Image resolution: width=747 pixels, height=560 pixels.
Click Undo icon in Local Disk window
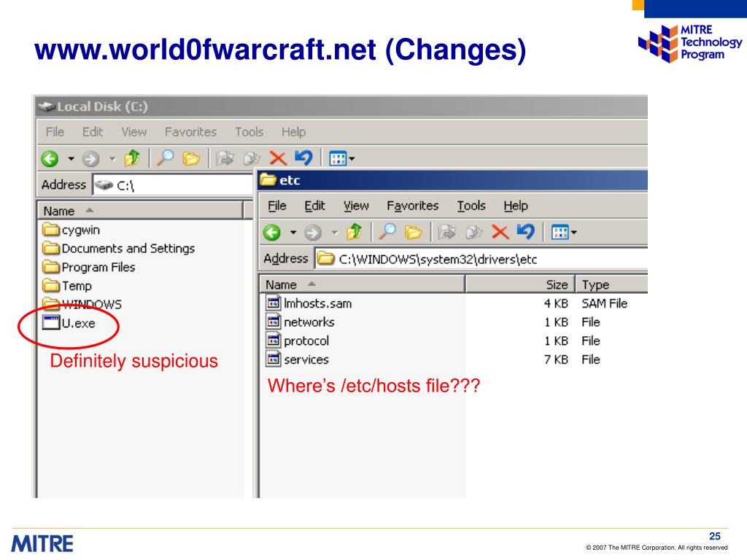[x=303, y=157]
